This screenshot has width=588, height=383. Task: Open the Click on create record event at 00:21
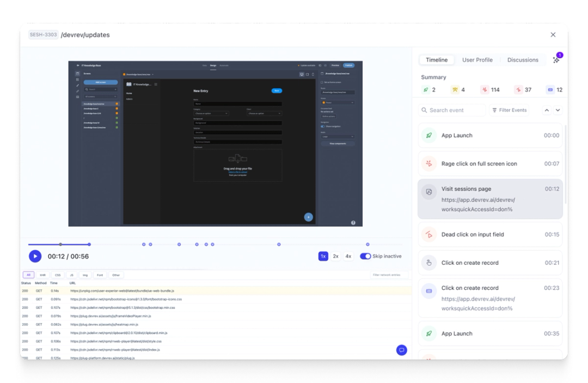(x=490, y=263)
